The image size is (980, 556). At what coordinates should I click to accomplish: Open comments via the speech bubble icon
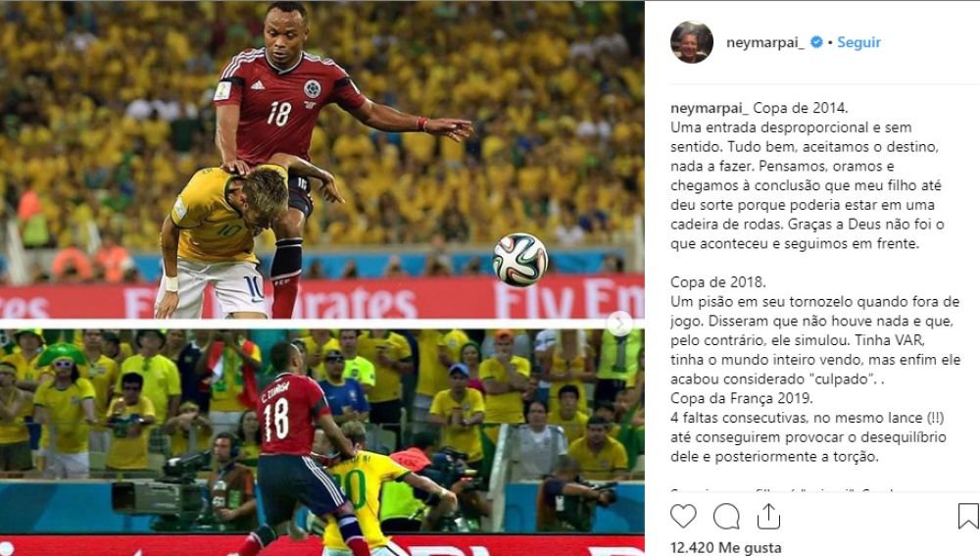pos(726,517)
